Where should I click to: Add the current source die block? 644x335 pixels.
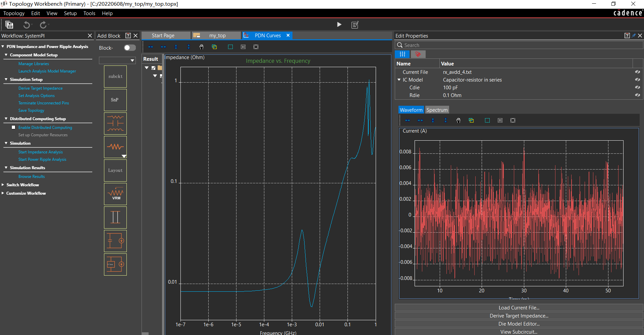tap(115, 241)
